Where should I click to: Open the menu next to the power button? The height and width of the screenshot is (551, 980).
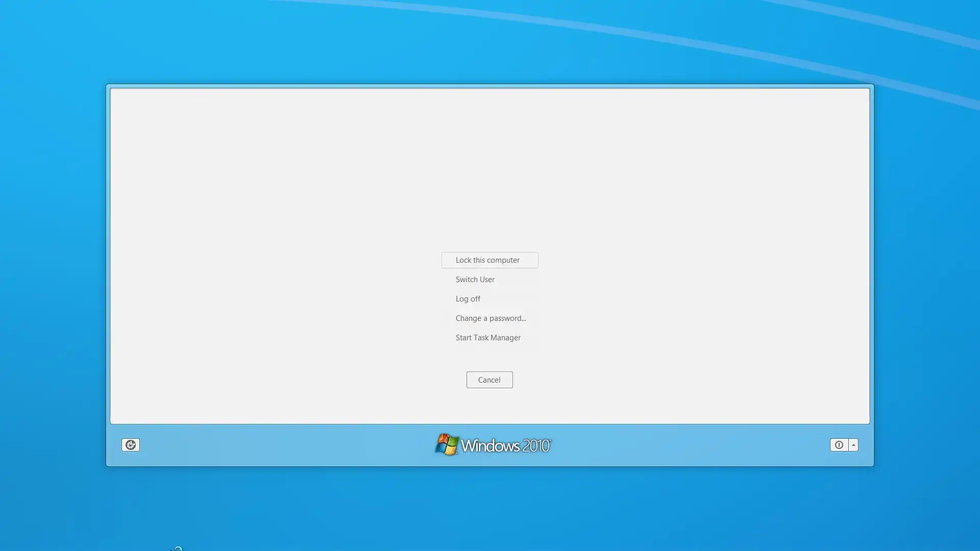coord(853,445)
